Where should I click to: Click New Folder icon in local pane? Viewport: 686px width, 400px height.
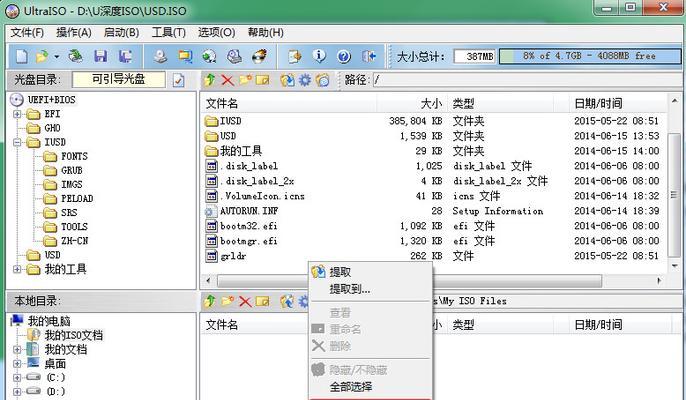228,301
